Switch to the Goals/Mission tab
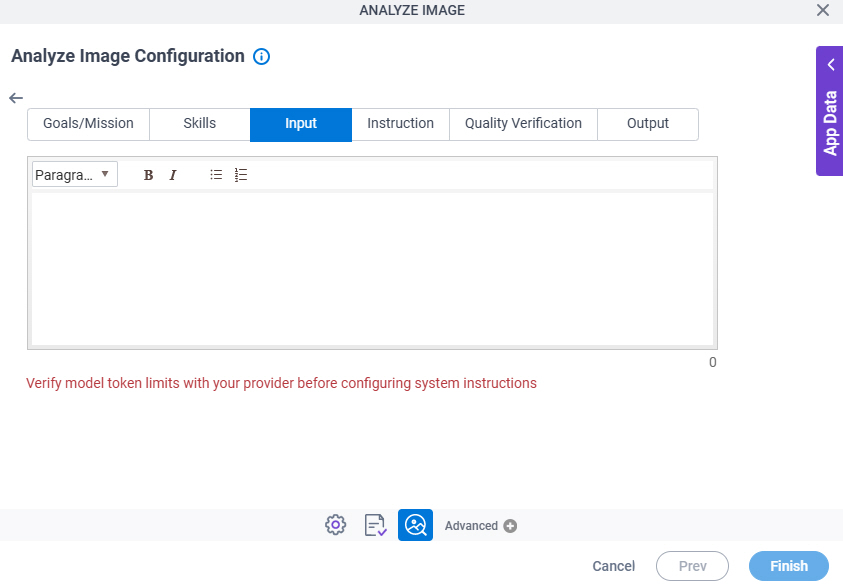Viewport: 843px width, 587px height. (x=88, y=124)
